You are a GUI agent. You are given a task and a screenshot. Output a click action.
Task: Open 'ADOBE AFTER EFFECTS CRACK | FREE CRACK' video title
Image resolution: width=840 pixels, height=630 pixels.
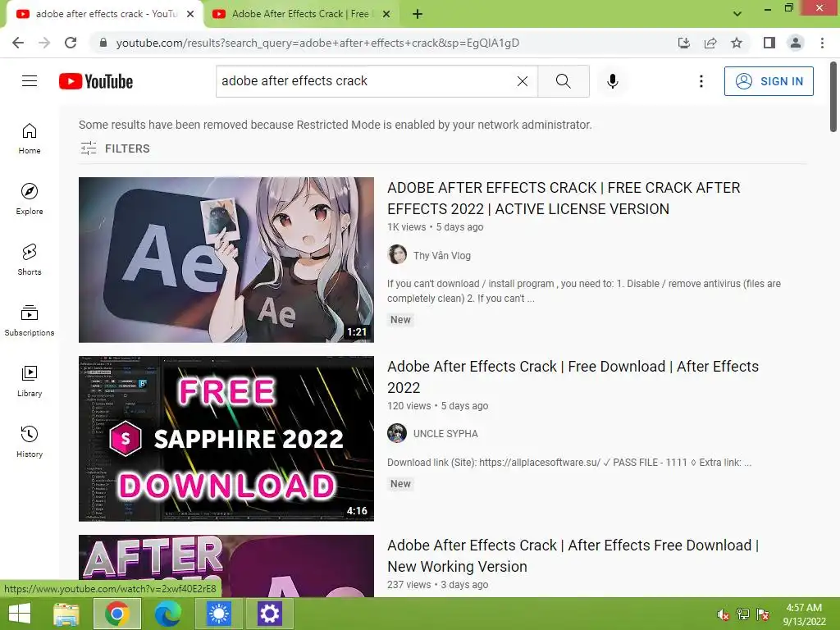[564, 199]
